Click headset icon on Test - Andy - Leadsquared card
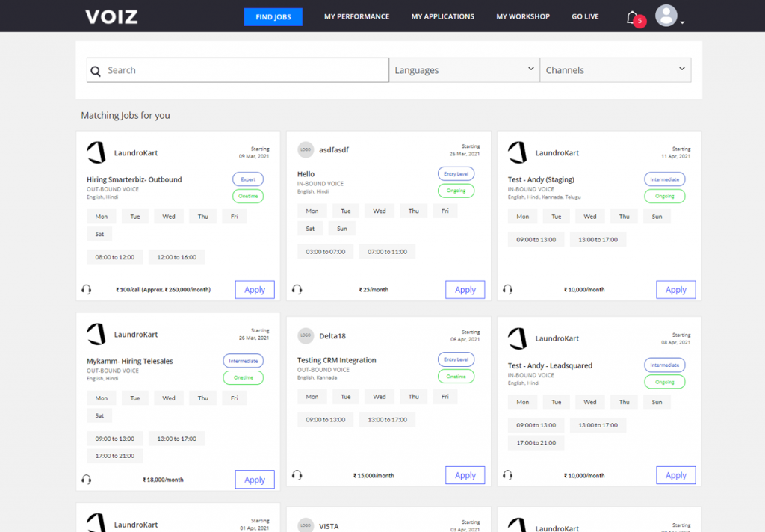Screen dimensions: 765x532 click(x=507, y=475)
